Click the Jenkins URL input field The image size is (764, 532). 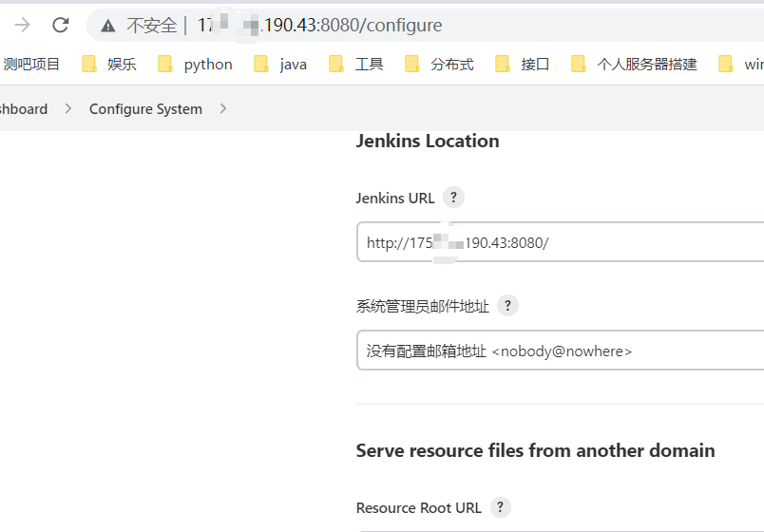(561, 242)
